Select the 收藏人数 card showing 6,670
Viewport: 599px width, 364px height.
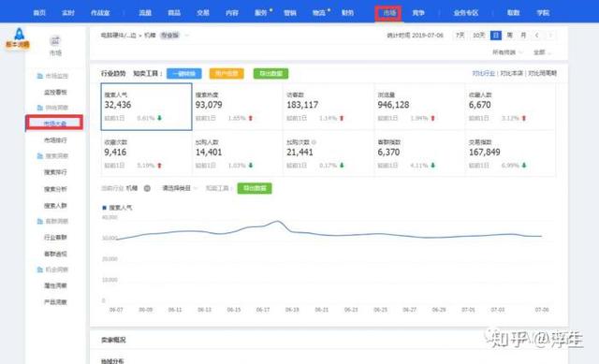pos(510,107)
